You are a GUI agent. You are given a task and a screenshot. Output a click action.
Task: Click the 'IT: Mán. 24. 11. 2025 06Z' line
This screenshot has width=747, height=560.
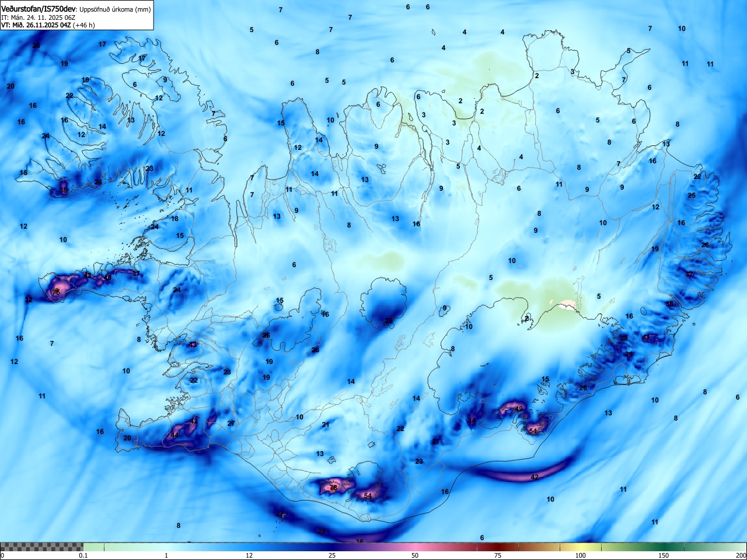coord(38,17)
